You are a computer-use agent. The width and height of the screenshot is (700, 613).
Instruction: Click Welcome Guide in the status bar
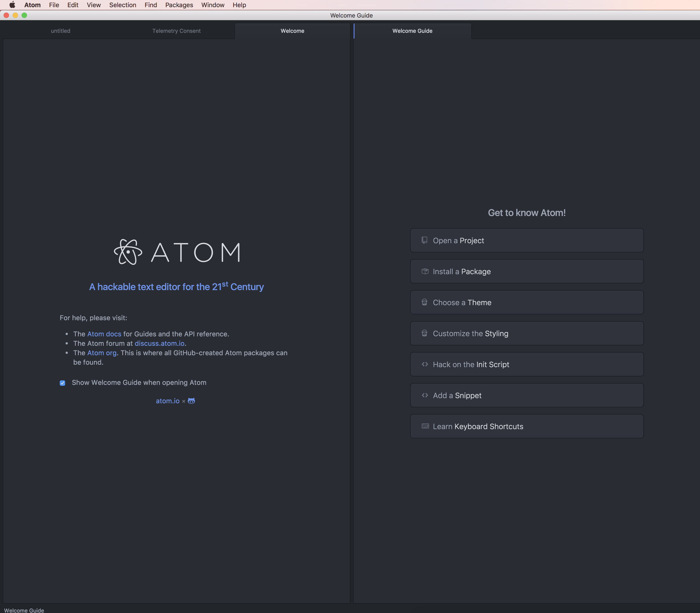[24, 610]
